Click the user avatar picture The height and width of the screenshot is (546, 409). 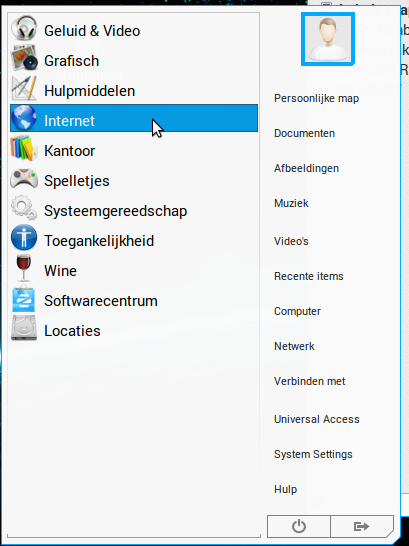[328, 39]
